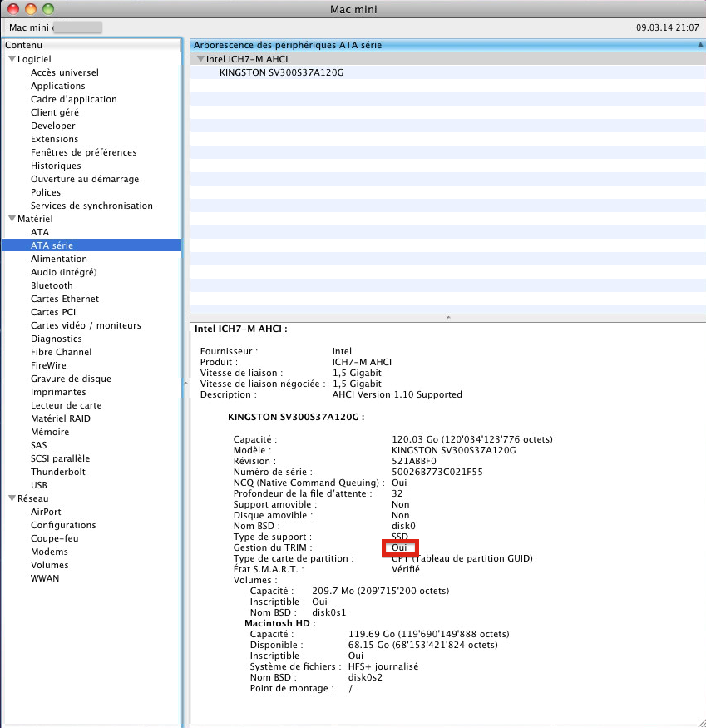Click the Contenu column header
The height and width of the screenshot is (728, 706).
pyautogui.click(x=91, y=45)
